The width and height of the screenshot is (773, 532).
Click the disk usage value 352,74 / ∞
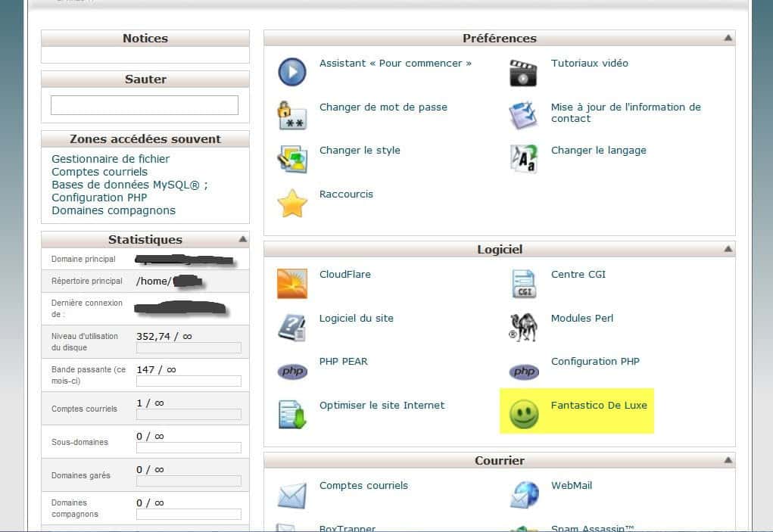click(x=164, y=337)
